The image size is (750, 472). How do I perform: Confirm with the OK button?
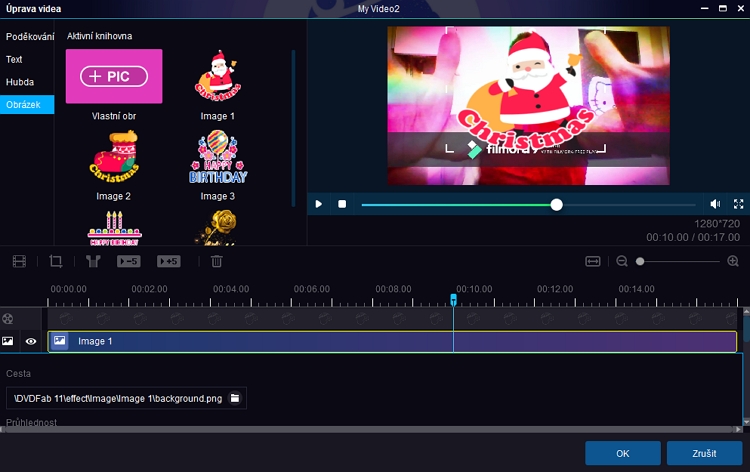coord(623,453)
